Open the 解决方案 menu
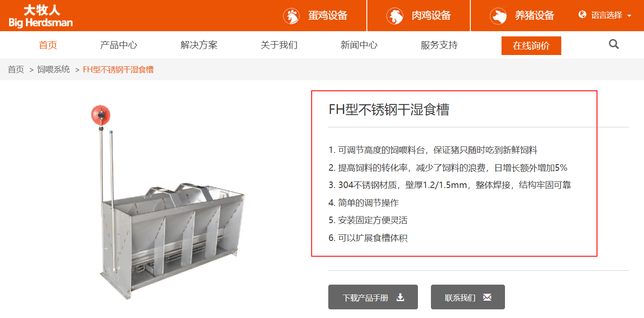Viewport: 644px width, 318px height. tap(199, 45)
